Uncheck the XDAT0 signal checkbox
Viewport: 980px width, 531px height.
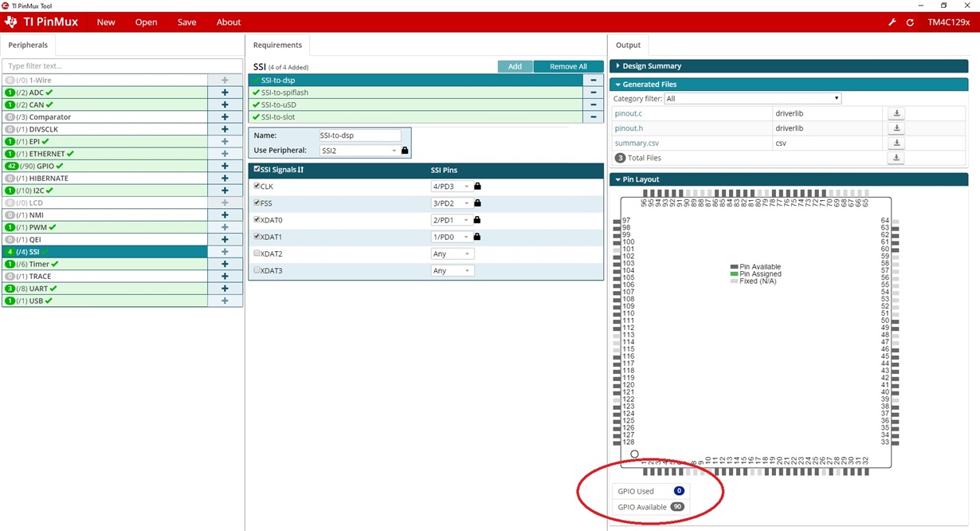[257, 219]
